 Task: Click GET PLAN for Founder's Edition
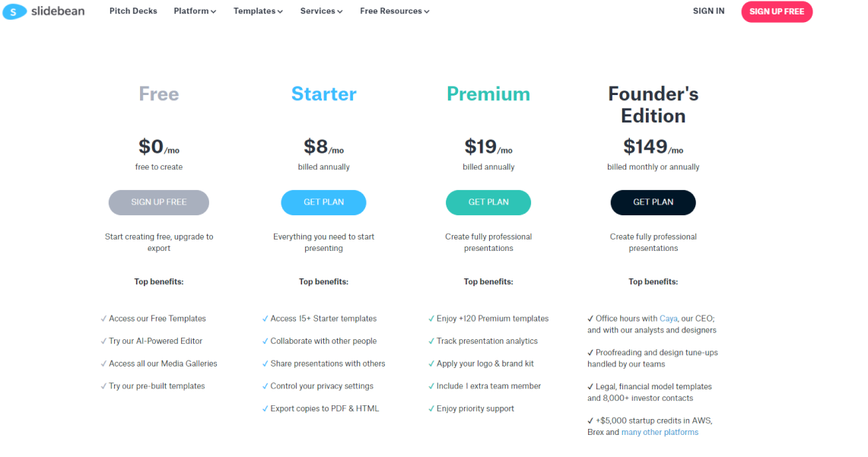pyautogui.click(x=653, y=202)
